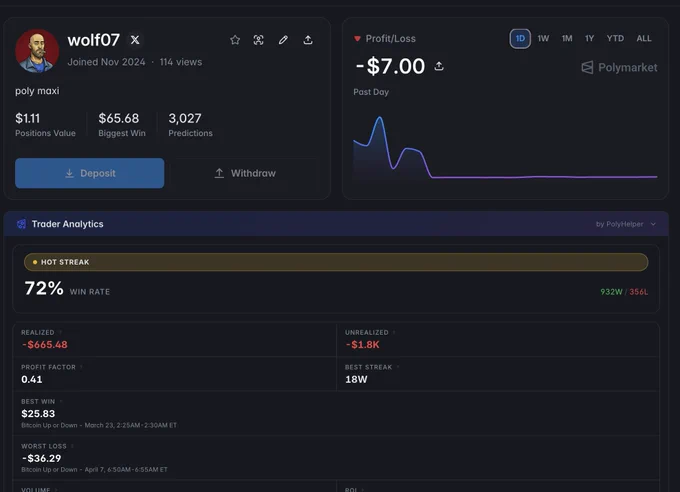The height and width of the screenshot is (492, 680).
Task: Open the profile scan/avatar frame icon
Action: pyautogui.click(x=258, y=40)
